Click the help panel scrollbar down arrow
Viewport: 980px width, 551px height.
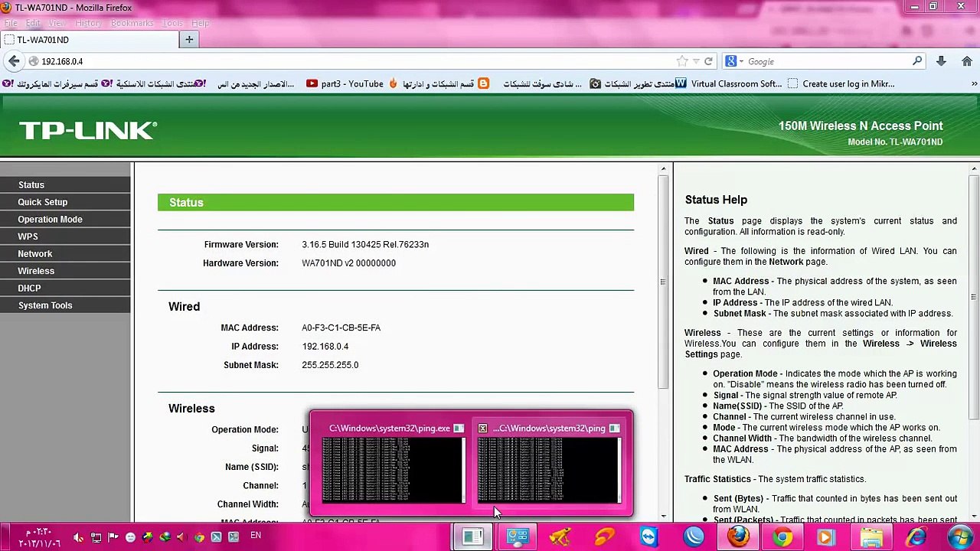[x=974, y=518]
